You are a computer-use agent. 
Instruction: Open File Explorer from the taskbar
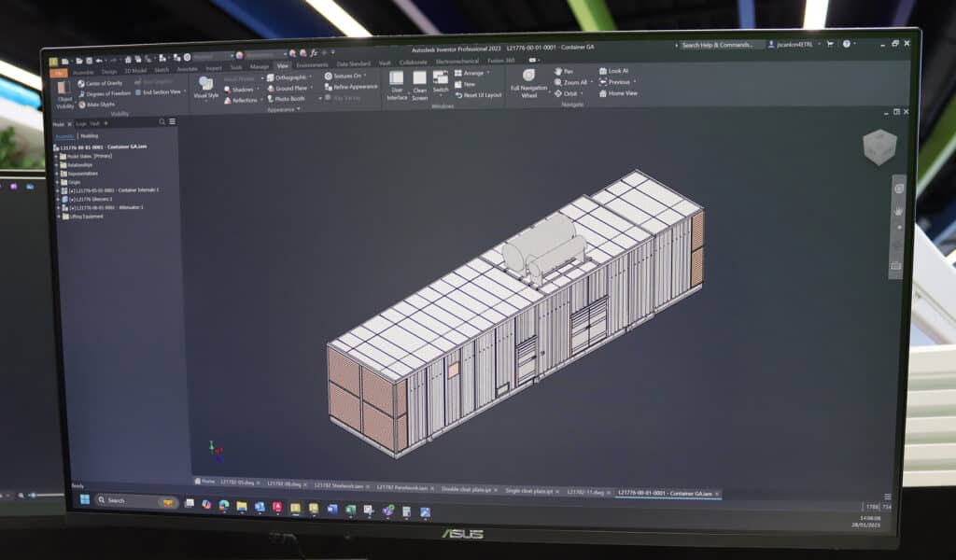pos(242,506)
